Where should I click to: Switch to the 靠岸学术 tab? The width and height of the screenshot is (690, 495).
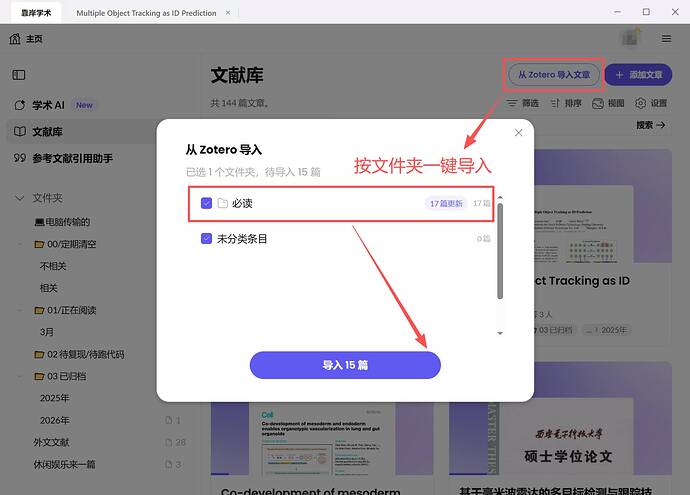[x=36, y=13]
